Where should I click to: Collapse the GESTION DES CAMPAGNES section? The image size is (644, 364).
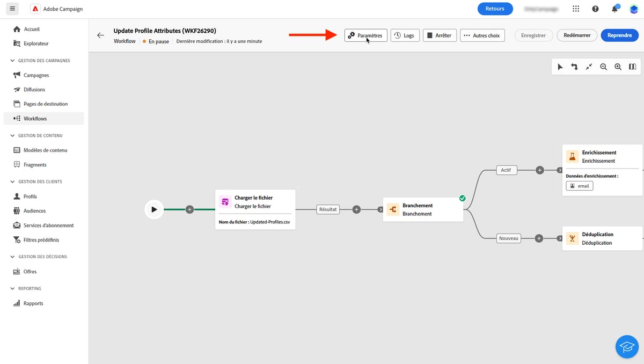click(x=12, y=60)
